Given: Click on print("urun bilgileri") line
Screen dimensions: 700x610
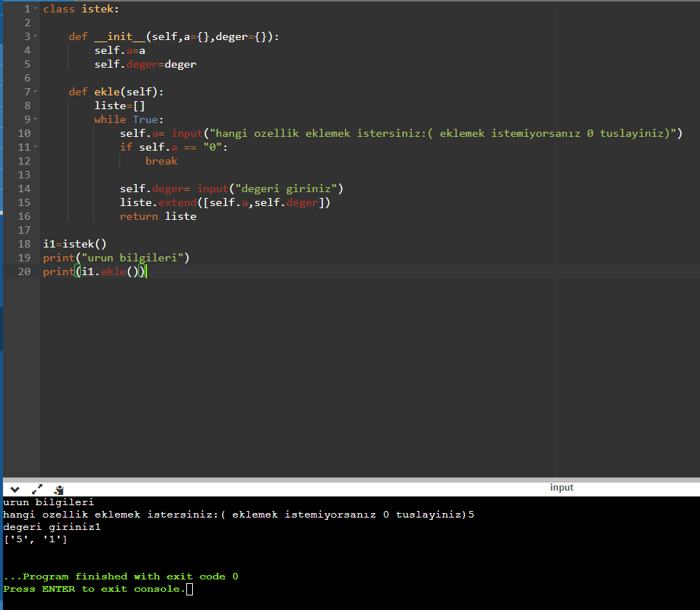Looking at the screenshot, I should [x=116, y=258].
